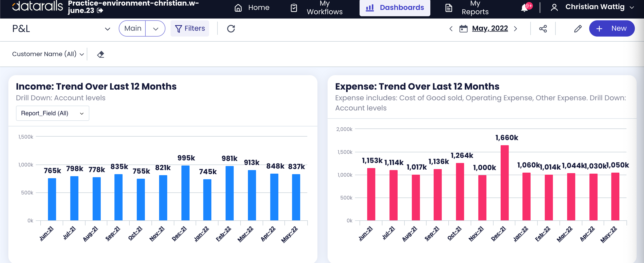The image size is (644, 263).
Task: Click the environment exit icon
Action: click(100, 11)
